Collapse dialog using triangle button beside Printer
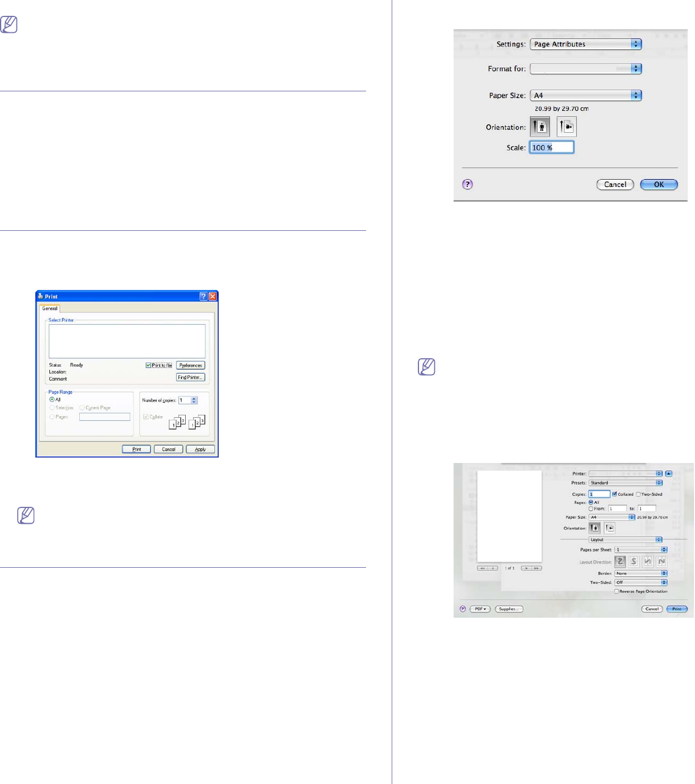Image resolution: width=695 pixels, height=784 pixels. (x=669, y=473)
